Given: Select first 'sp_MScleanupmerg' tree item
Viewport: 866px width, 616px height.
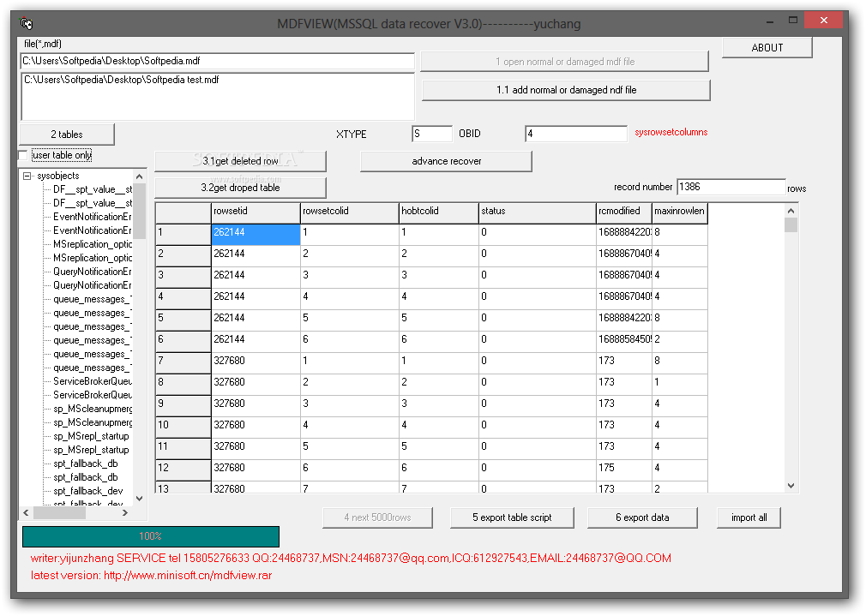Looking at the screenshot, I should pos(93,409).
